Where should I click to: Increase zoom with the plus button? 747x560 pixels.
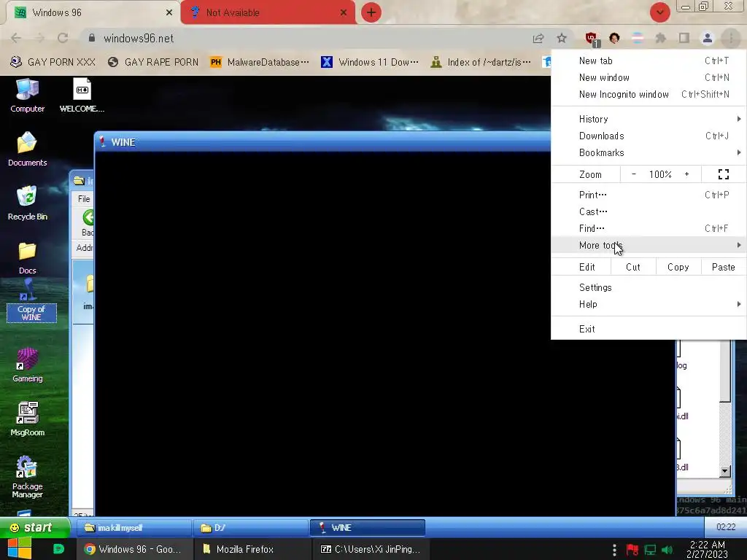coord(686,174)
